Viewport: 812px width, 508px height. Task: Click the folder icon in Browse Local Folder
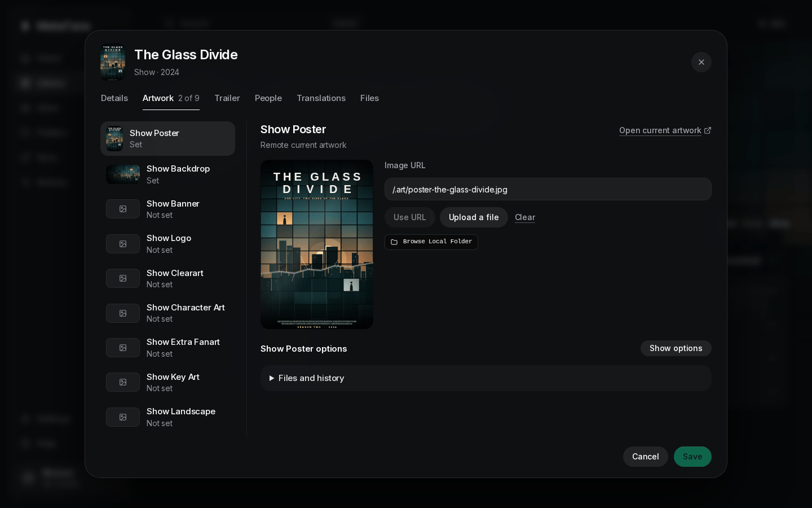point(394,242)
